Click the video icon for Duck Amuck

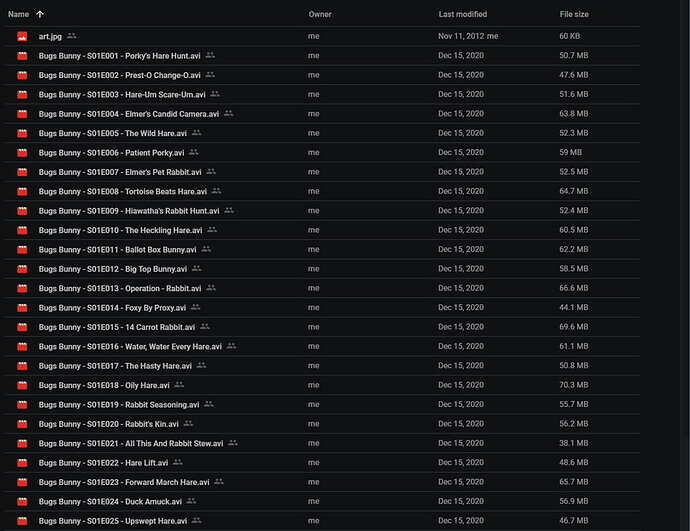(x=22, y=502)
